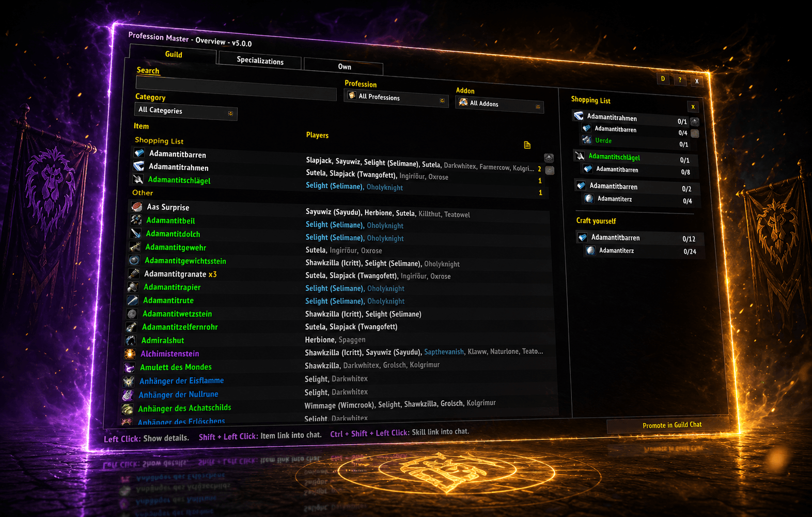Screen dimensions: 812x517
Task: Select the Anhänger der Eisflamme item name
Action: (181, 381)
